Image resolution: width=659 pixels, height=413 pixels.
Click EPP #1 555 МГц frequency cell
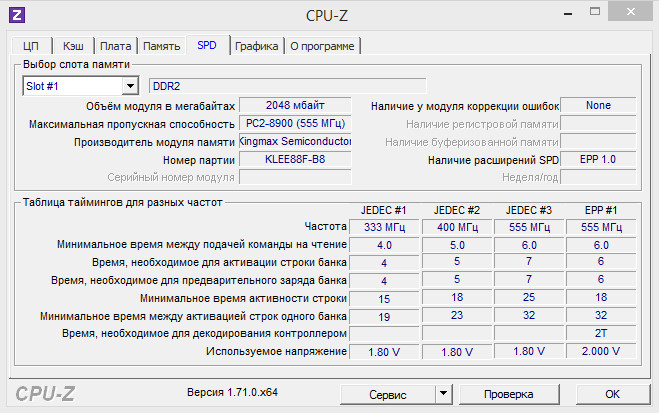(601, 227)
